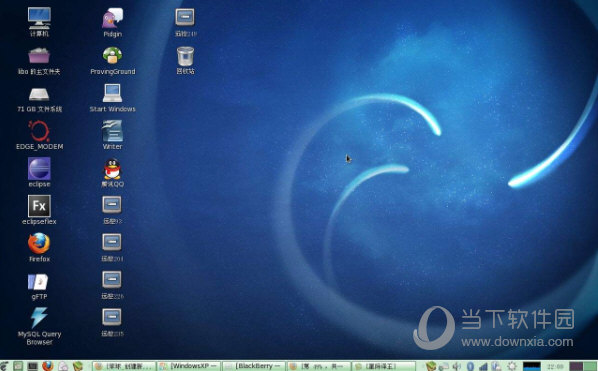The width and height of the screenshot is (598, 371).
Task: Open the volume speaker tray icon
Action: pyautogui.click(x=457, y=366)
